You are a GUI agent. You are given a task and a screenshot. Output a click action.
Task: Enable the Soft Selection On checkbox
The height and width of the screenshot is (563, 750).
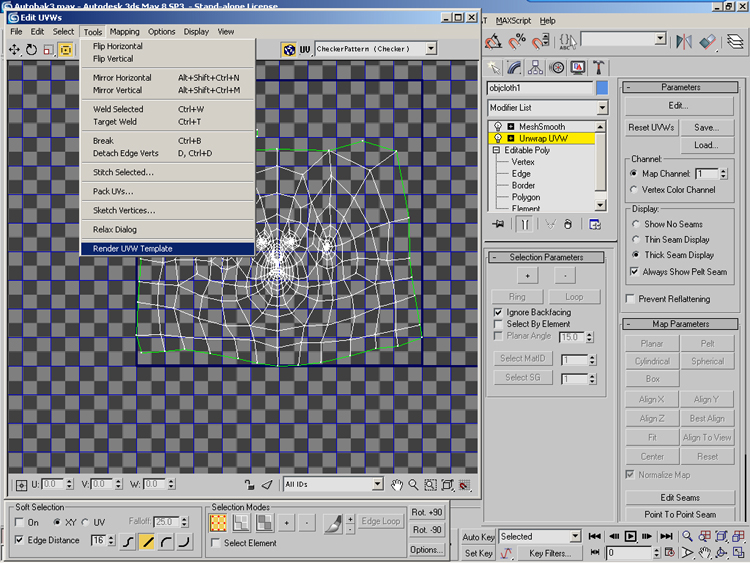click(x=21, y=522)
